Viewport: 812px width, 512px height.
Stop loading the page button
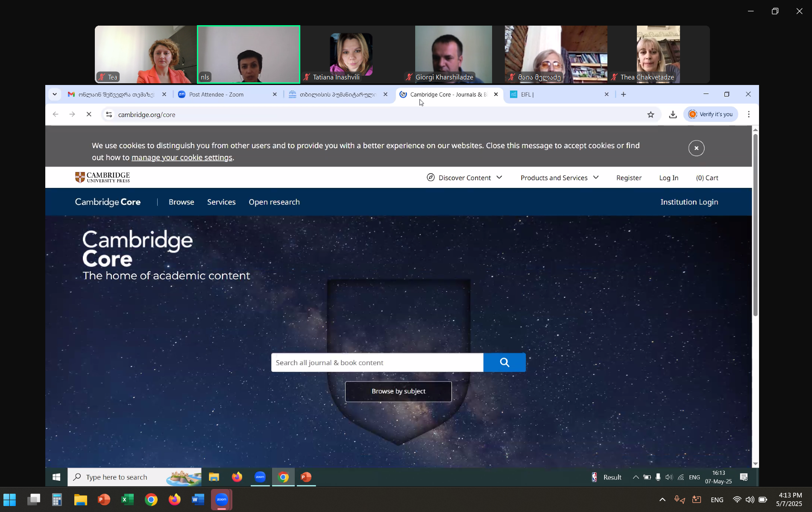(x=89, y=114)
